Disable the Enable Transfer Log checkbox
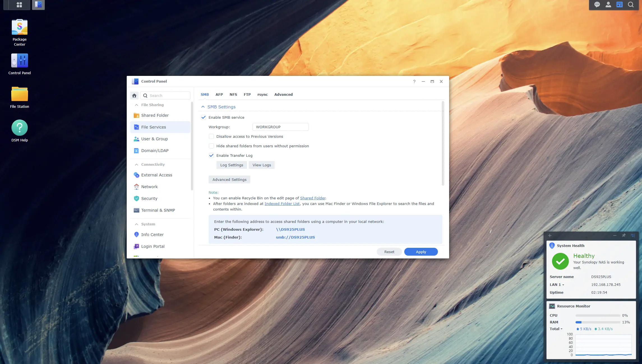Viewport: 642px width, 364px height. [211, 155]
